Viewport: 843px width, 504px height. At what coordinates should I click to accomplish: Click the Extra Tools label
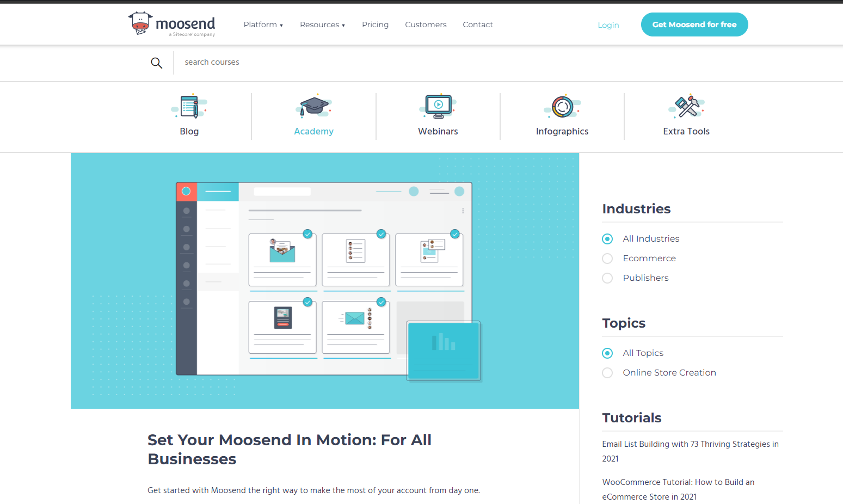point(686,131)
